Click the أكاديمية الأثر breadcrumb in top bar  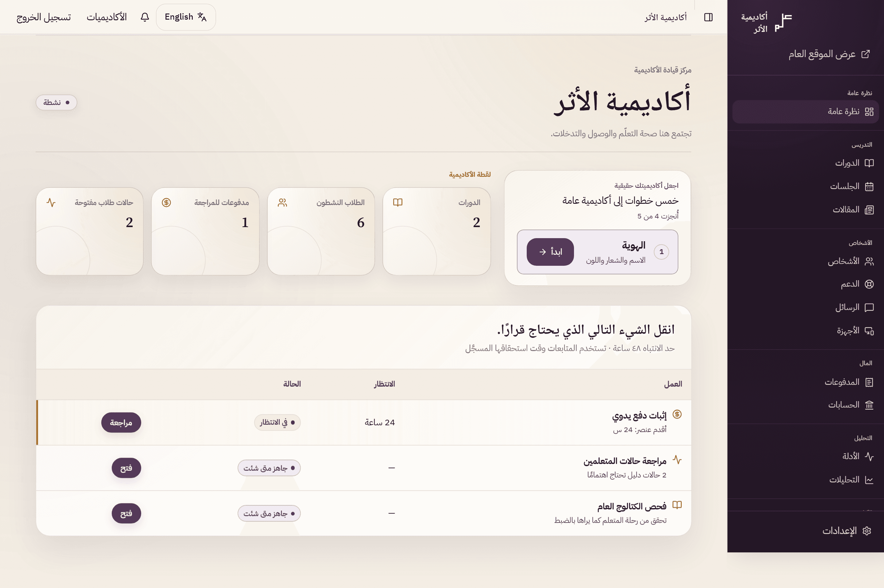666,17
